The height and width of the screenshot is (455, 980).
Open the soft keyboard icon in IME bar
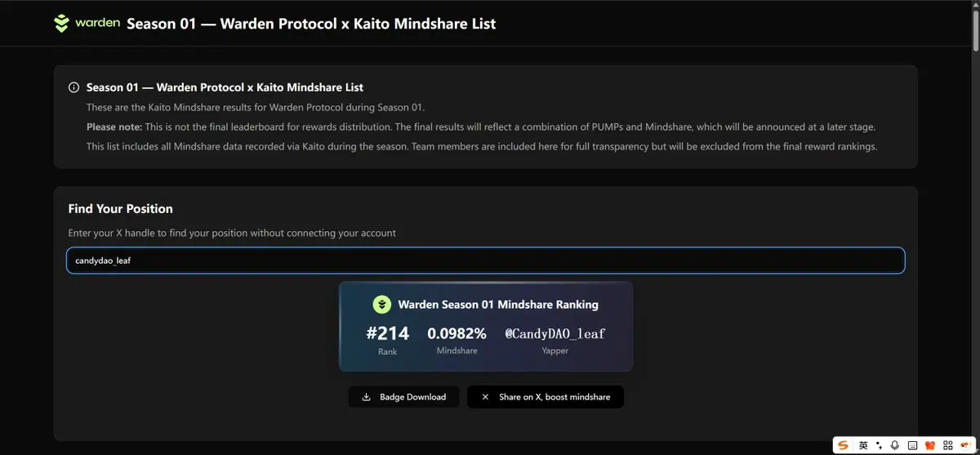(912, 445)
